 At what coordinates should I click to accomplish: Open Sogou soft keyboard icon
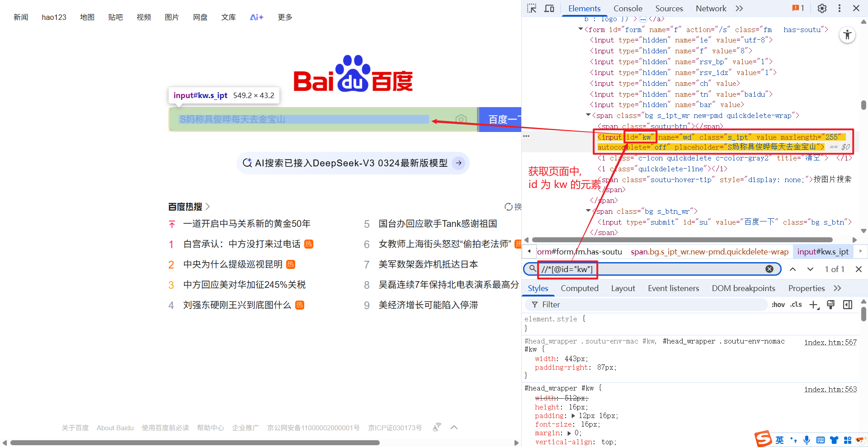click(821, 440)
